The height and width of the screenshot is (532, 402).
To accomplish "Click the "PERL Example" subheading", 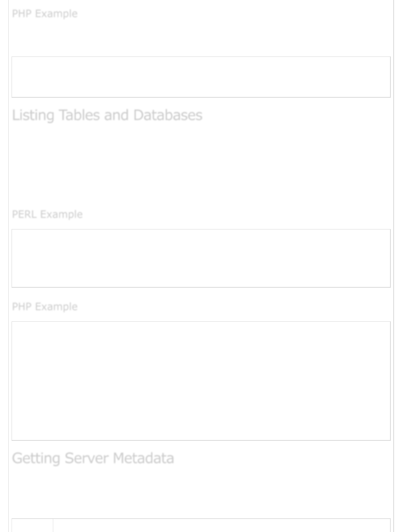I will coord(47,214).
